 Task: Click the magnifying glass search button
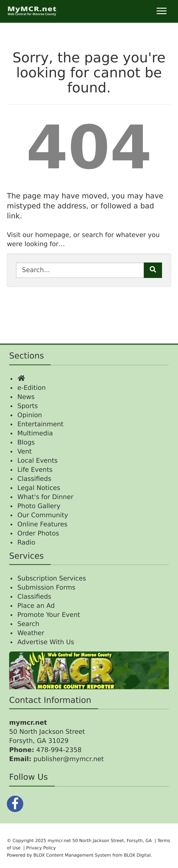[x=153, y=270]
